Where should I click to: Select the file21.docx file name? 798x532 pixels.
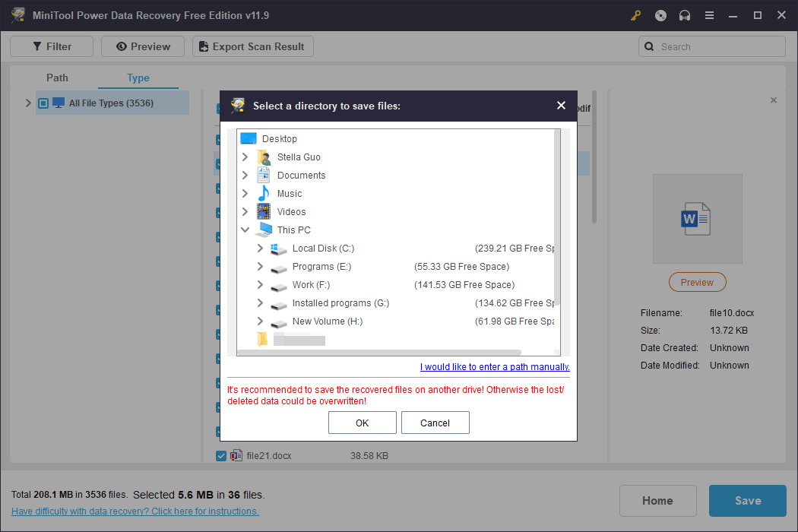(x=269, y=456)
